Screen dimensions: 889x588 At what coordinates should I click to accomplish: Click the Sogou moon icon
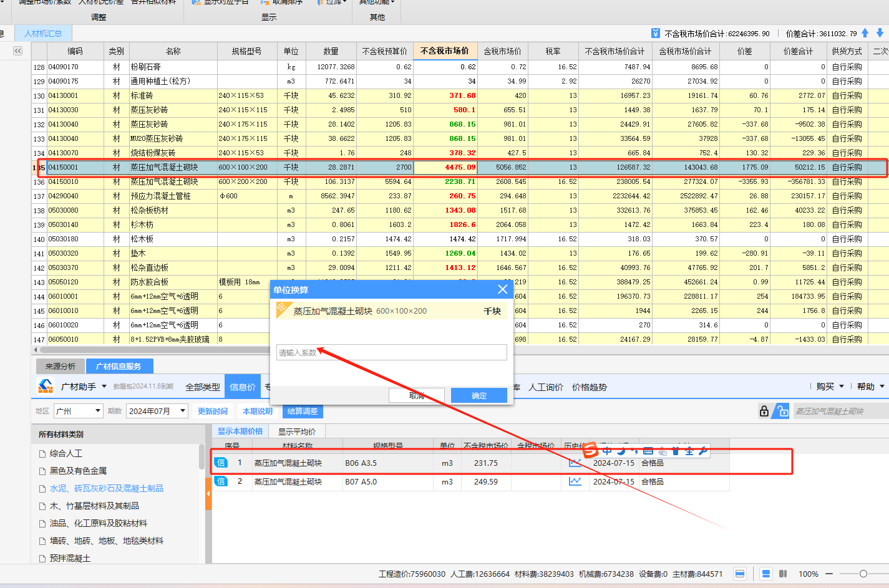pos(621,451)
